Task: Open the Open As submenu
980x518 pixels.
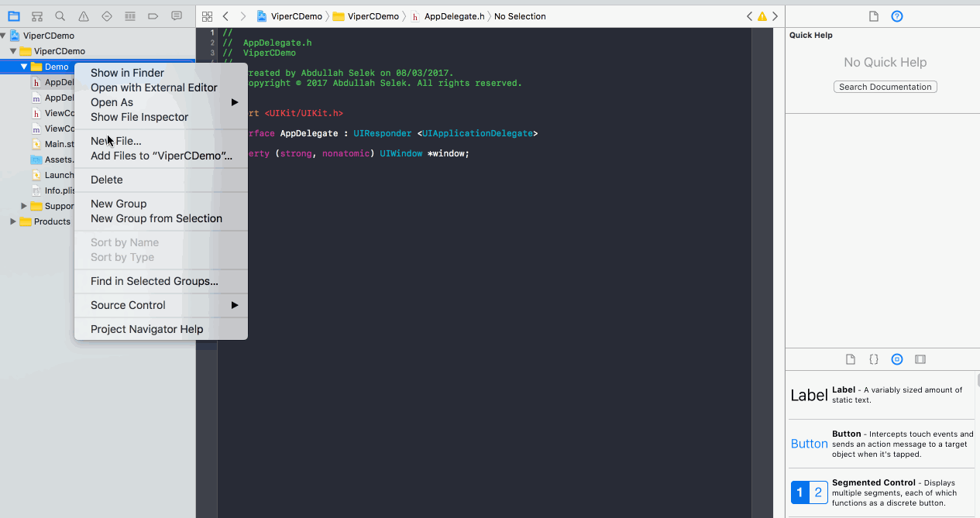Action: [160, 102]
